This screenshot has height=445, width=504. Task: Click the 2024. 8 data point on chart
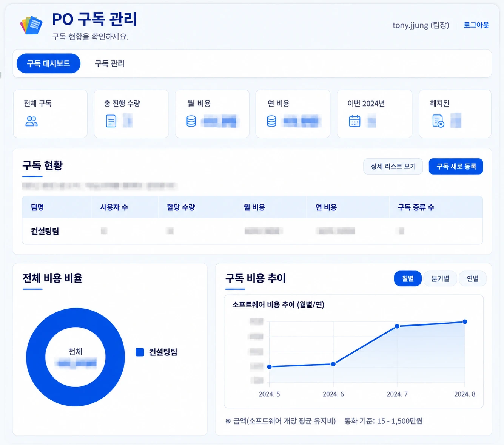click(465, 322)
